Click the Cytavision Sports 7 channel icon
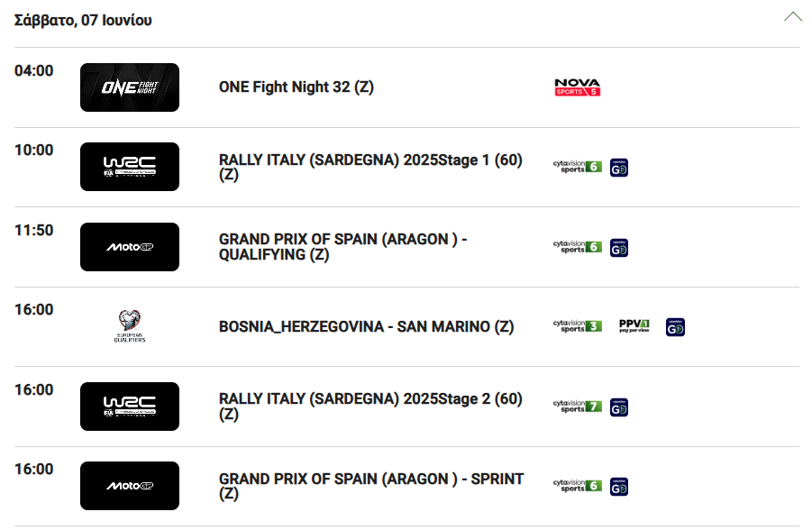The height and width of the screenshot is (530, 812). pyautogui.click(x=578, y=407)
